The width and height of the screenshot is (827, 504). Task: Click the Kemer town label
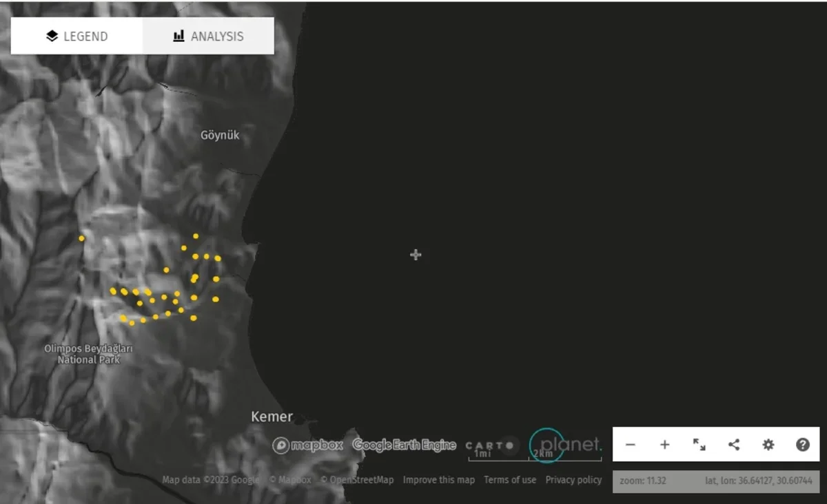pos(272,417)
